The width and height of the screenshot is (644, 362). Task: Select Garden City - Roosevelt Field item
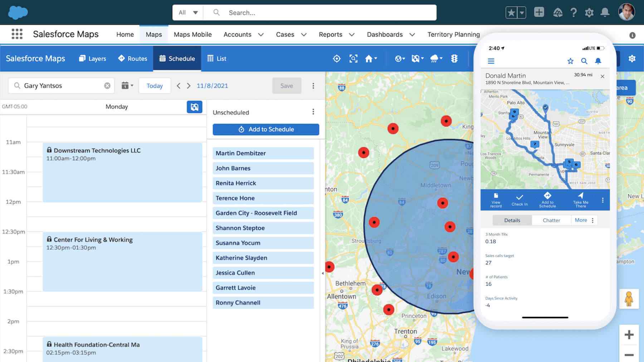263,213
